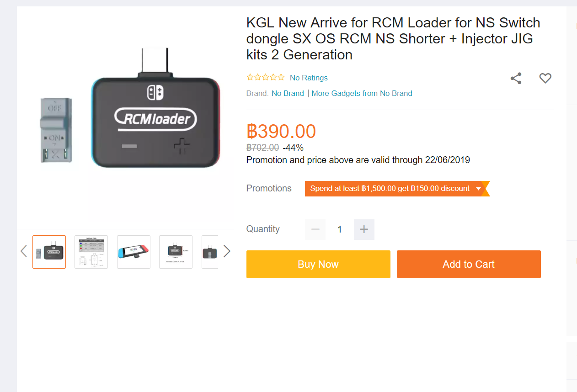The height and width of the screenshot is (392, 577).
Task: Decrease quantity with minus button
Action: (x=315, y=229)
